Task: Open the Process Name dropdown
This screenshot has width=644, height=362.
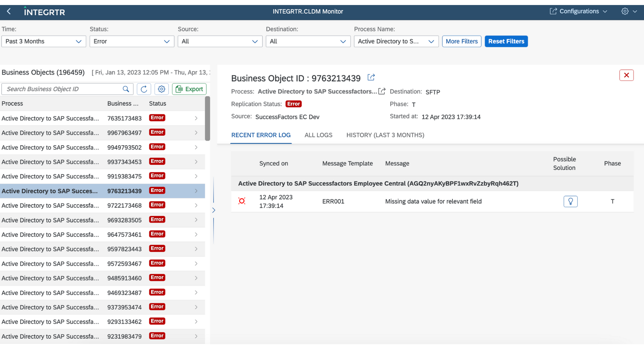Action: pyautogui.click(x=396, y=42)
